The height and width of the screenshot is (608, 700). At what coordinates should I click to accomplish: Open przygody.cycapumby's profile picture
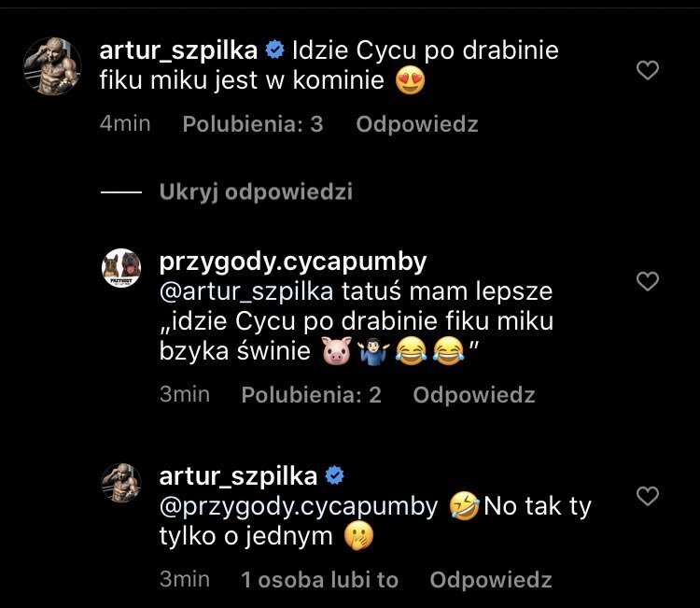[121, 268]
